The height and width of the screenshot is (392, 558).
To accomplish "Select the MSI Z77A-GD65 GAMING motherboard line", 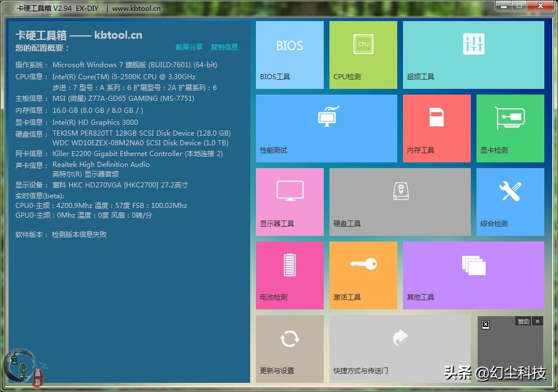I will click(x=105, y=99).
